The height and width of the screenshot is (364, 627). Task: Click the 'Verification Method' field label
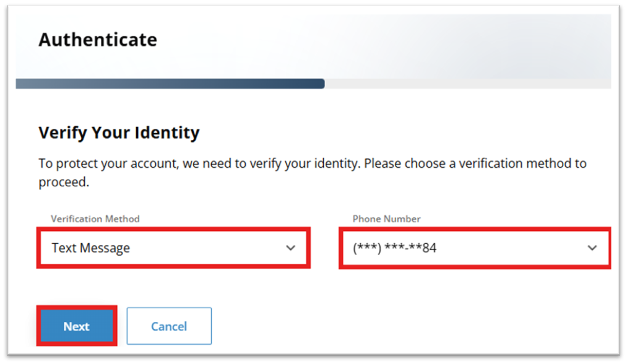pos(95,219)
